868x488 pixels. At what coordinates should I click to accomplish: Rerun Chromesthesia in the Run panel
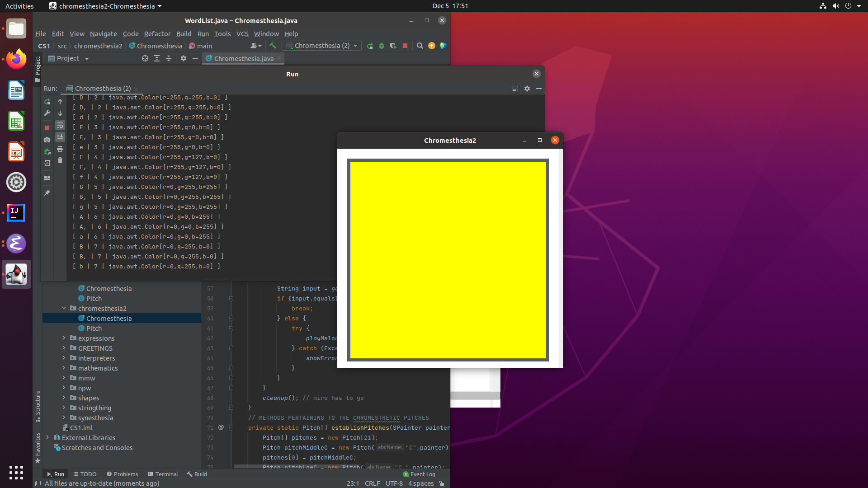click(47, 102)
